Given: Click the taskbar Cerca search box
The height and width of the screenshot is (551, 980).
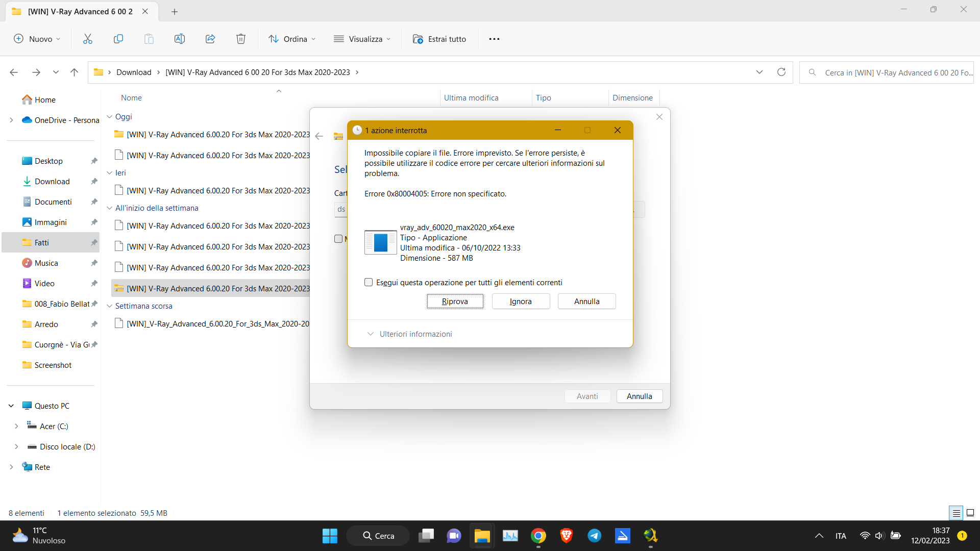Looking at the screenshot, I should pos(378,536).
